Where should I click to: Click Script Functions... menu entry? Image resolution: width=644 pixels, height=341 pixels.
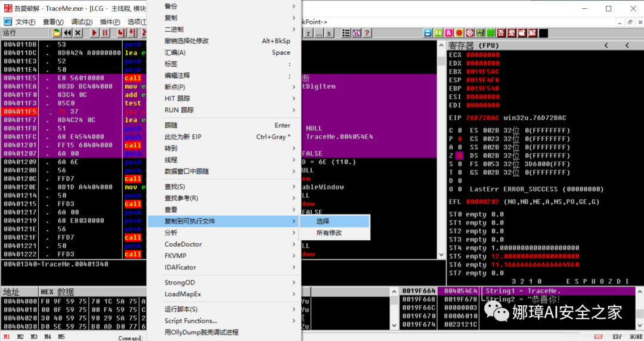coord(224,321)
